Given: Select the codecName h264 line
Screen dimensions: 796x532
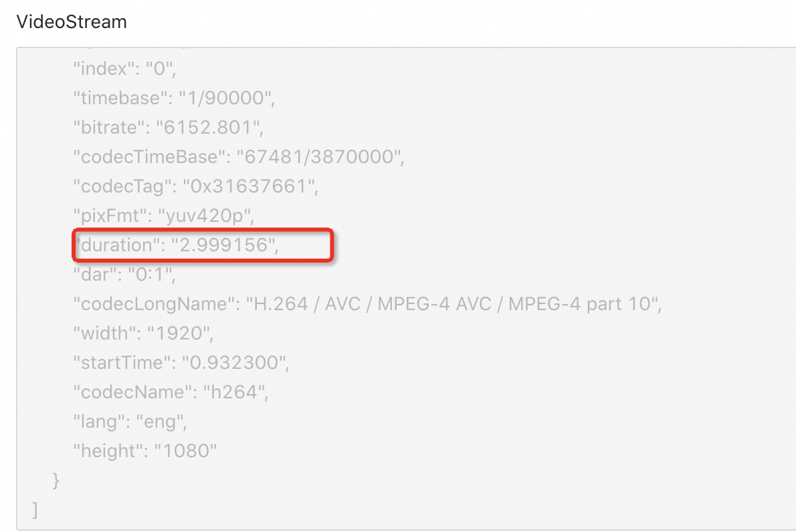Looking at the screenshot, I should point(171,392).
